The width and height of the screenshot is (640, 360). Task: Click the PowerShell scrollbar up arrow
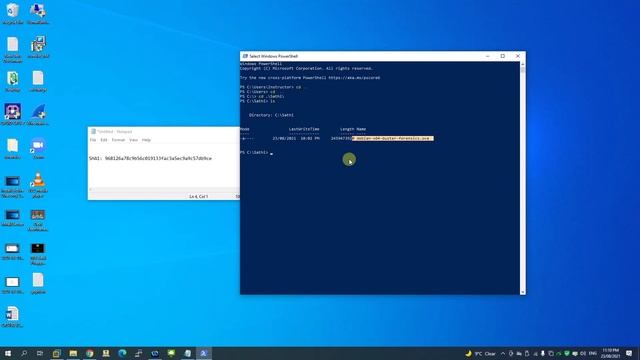pyautogui.click(x=522, y=64)
